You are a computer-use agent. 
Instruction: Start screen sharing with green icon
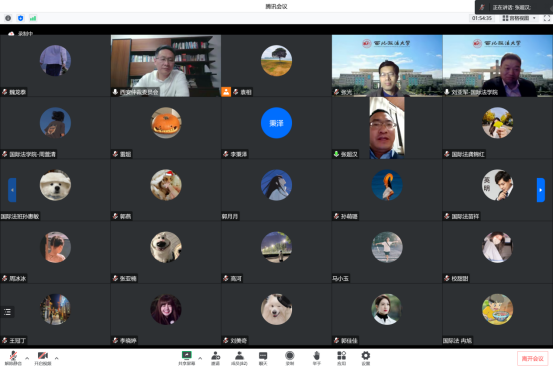click(x=186, y=358)
